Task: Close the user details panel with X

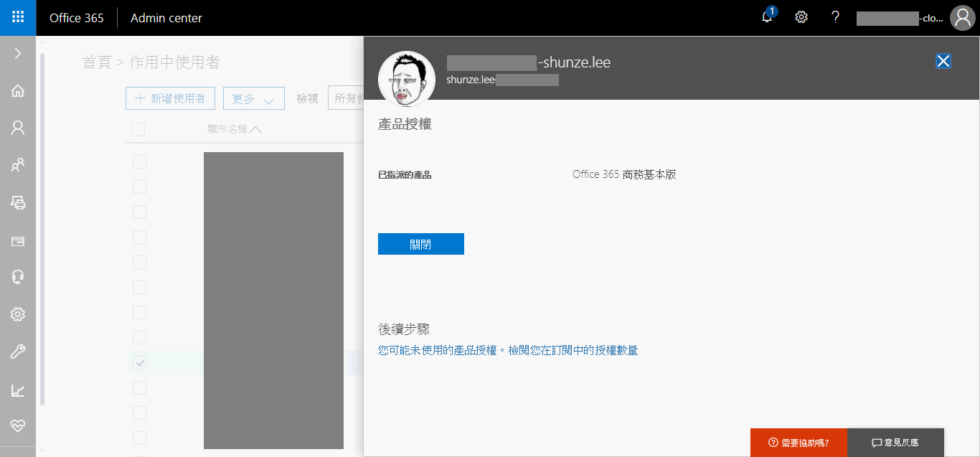Action: (943, 62)
